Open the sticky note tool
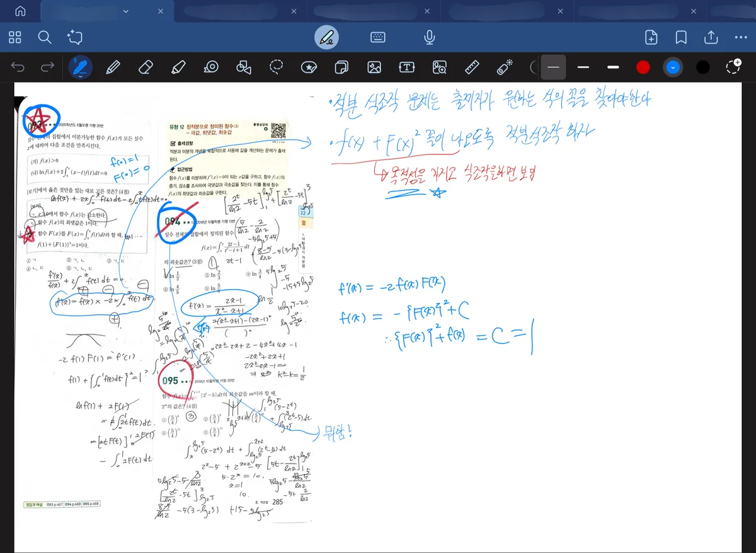The height and width of the screenshot is (553, 756). pyautogui.click(x=341, y=67)
